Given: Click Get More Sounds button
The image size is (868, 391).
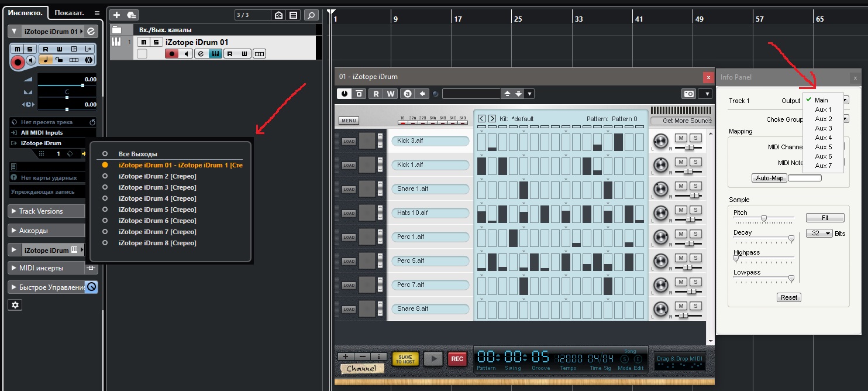Looking at the screenshot, I should 681,121.
